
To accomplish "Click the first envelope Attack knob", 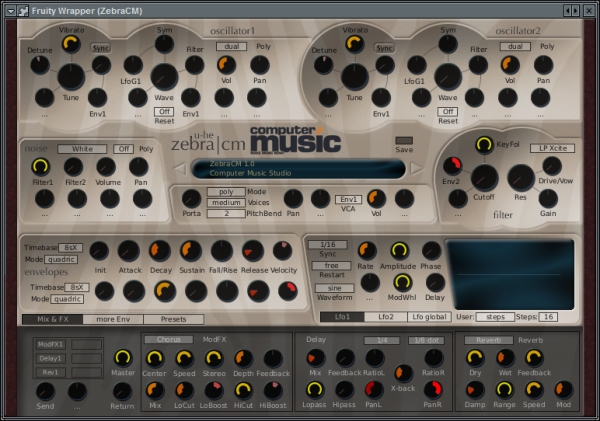I will pos(129,251).
